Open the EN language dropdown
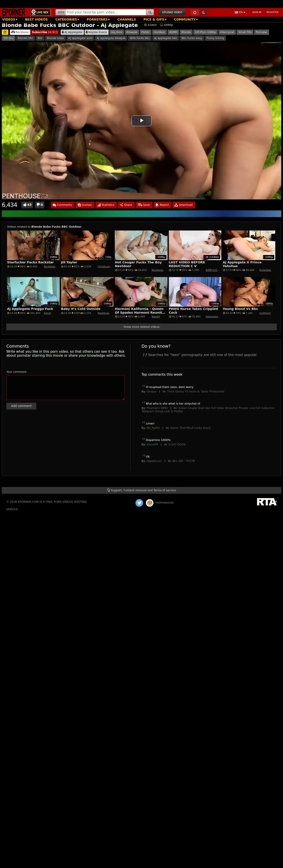The height and width of the screenshot is (868, 283). (240, 12)
